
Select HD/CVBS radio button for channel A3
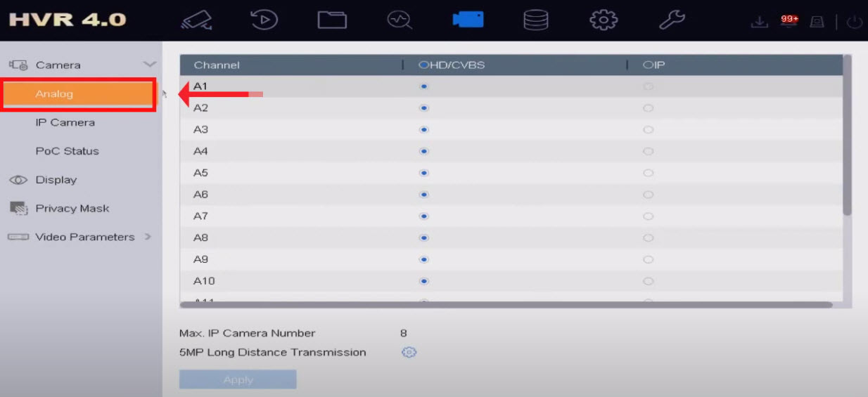pos(424,130)
